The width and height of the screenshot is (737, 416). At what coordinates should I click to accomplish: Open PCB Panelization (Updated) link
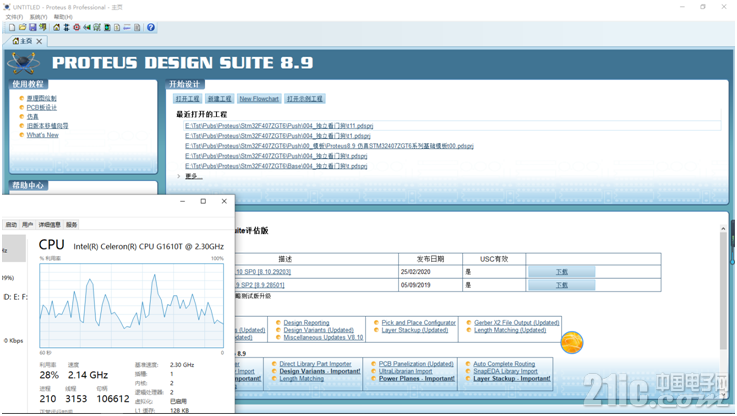[416, 364]
